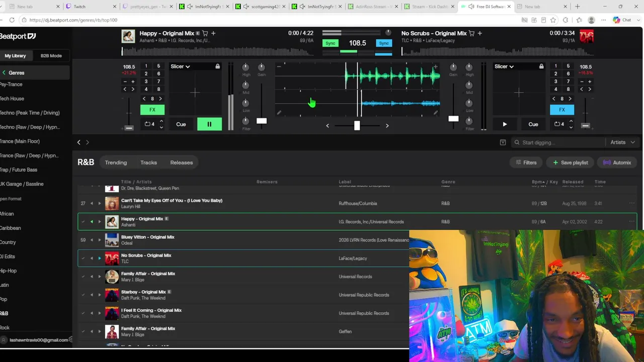Click the crossfader handle
Viewport: 644px width, 362px height.
[357, 125]
